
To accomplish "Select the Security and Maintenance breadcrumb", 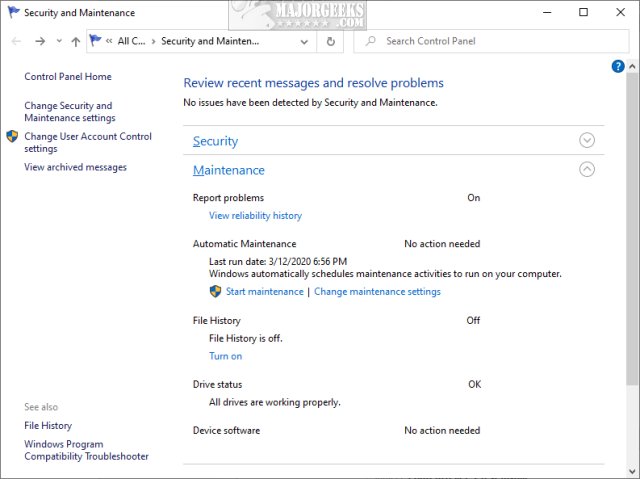I will coord(209,41).
